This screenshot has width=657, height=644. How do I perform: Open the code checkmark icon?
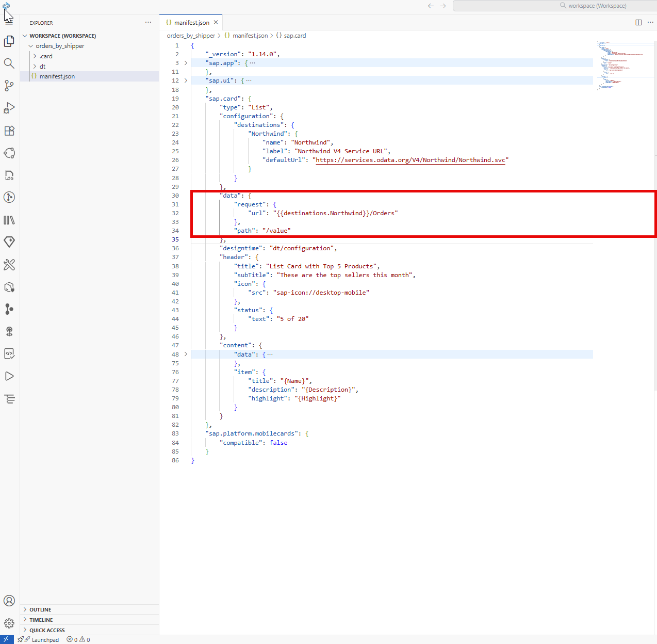[x=9, y=354]
